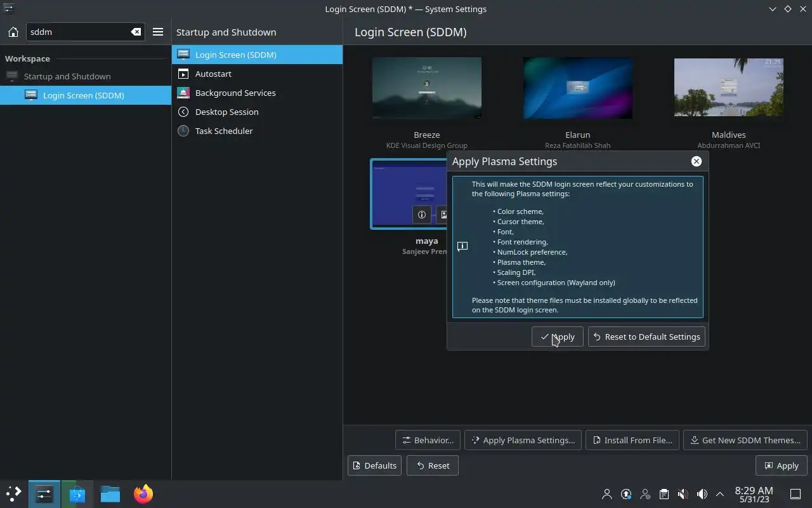This screenshot has height=508, width=812.
Task: Click the bottom Reset button
Action: (433, 465)
